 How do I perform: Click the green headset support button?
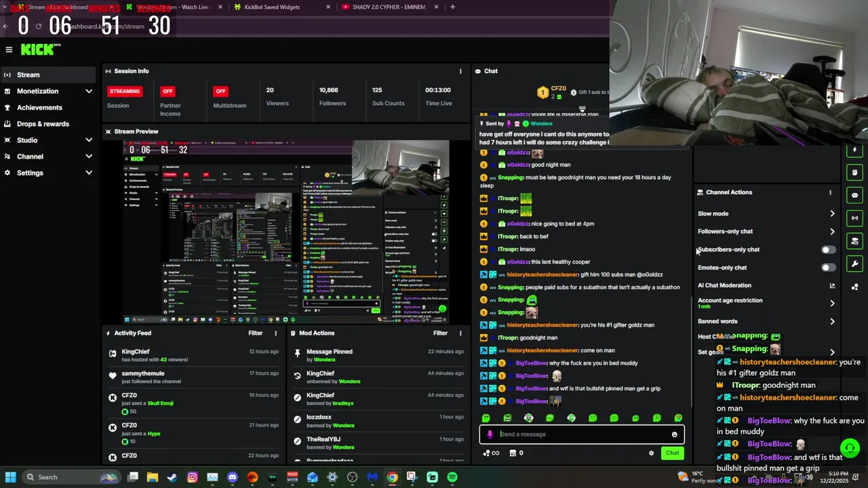pos(850,448)
